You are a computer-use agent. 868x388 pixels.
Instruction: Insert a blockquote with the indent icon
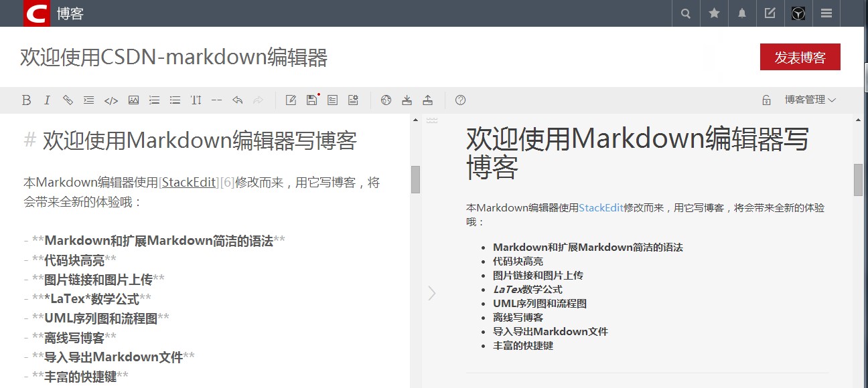[88, 100]
